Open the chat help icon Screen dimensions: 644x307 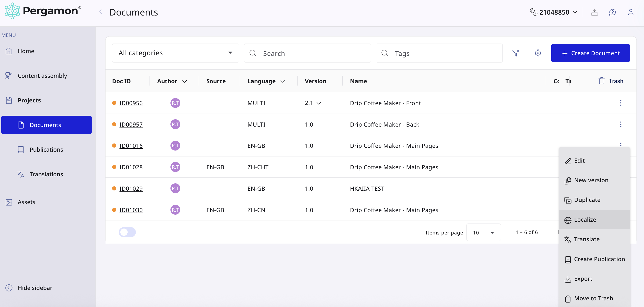click(612, 12)
